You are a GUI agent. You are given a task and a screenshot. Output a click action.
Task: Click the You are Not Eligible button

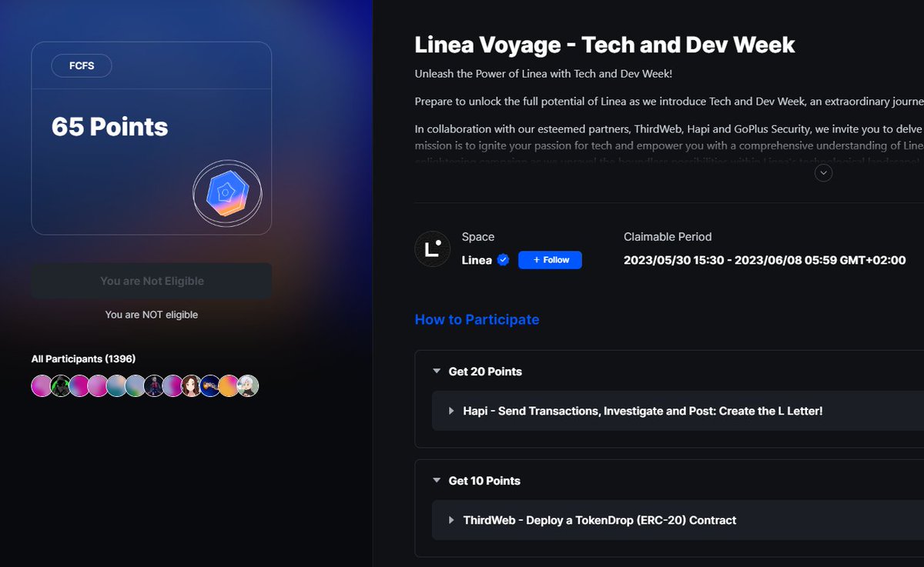coord(152,281)
